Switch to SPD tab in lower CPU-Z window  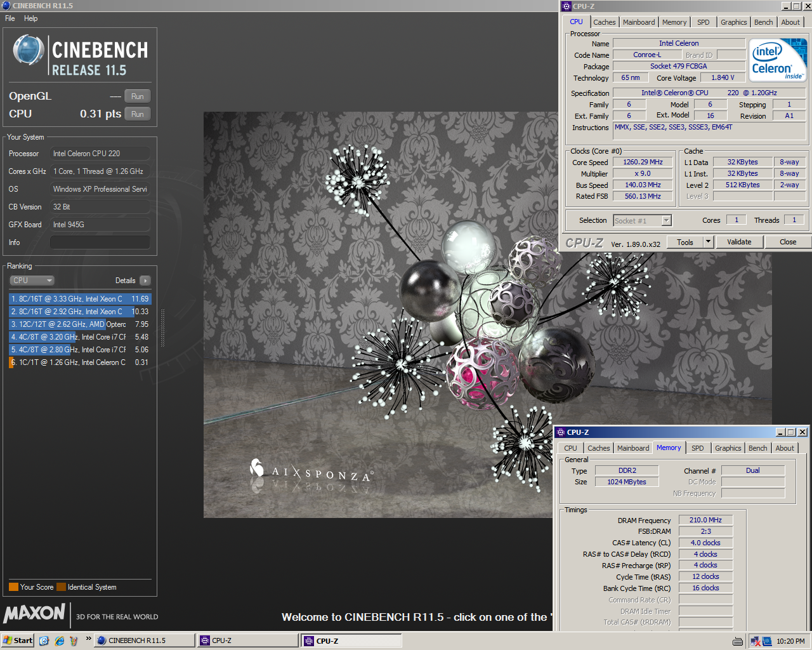click(x=698, y=448)
